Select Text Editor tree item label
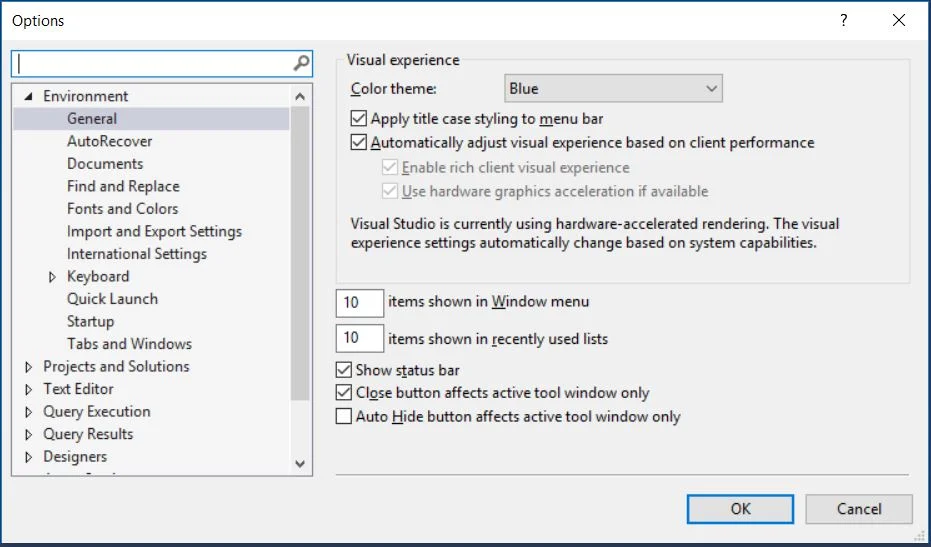931x547 pixels. pos(78,390)
